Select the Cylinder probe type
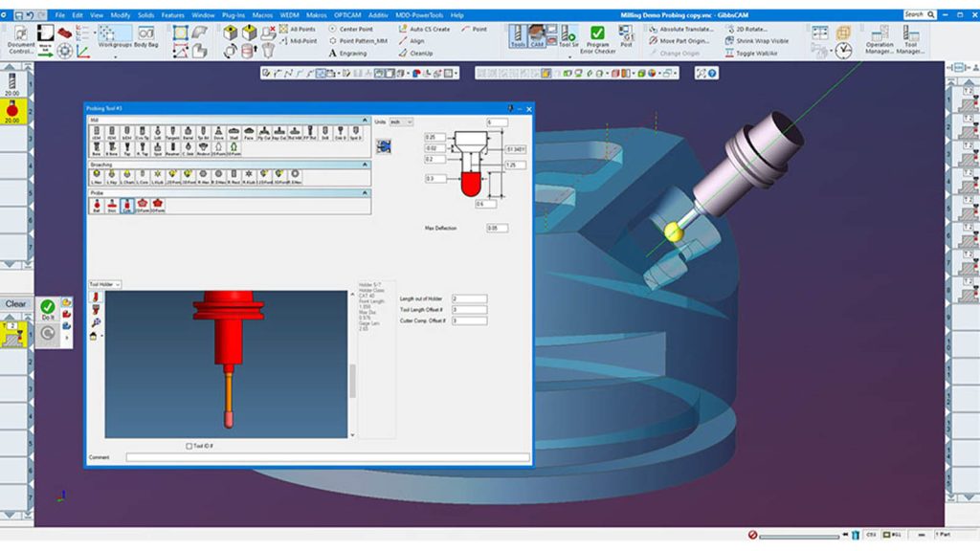Viewport: 980px width, 551px height. (127, 206)
